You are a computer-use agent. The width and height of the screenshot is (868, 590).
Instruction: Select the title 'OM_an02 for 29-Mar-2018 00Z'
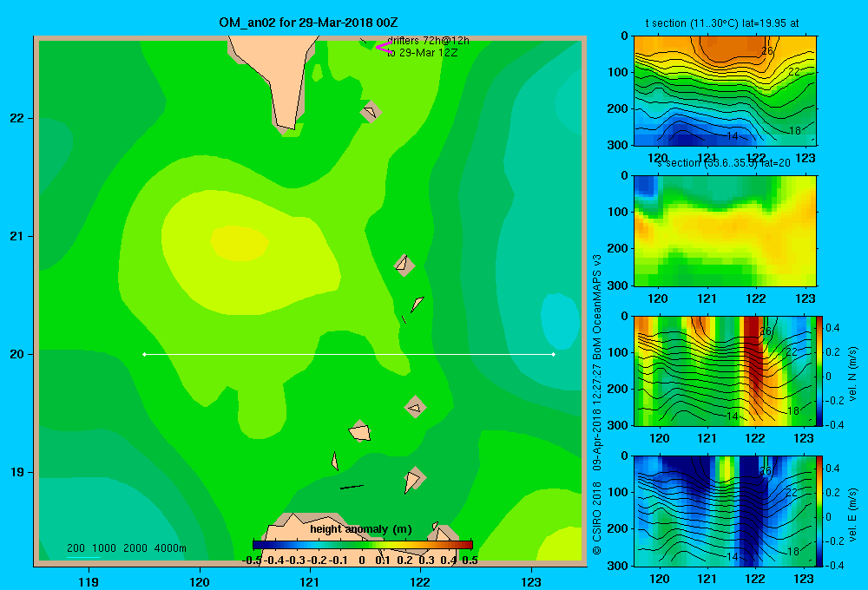click(308, 23)
